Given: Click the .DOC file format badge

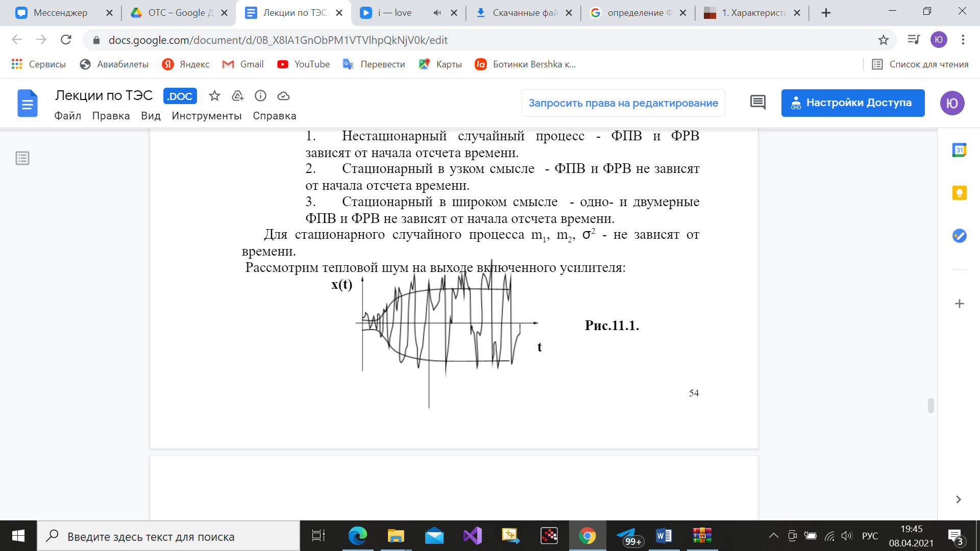Looking at the screenshot, I should 180,96.
